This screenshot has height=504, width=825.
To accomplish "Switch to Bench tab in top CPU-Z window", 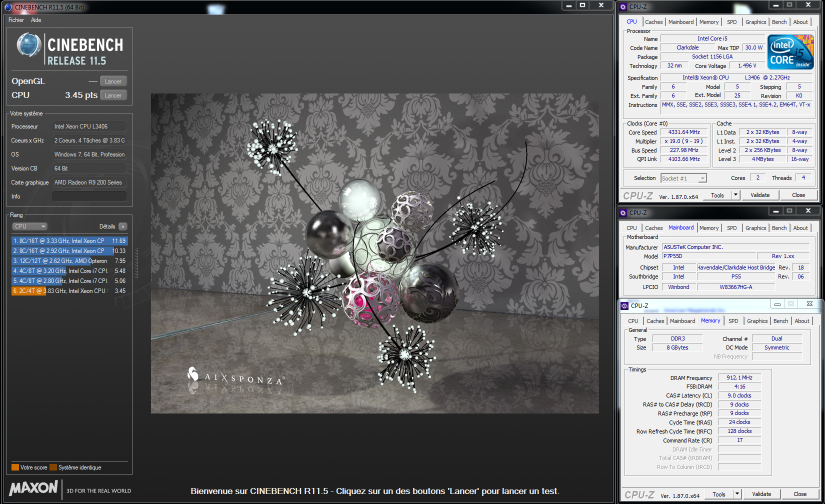I will coord(779,22).
